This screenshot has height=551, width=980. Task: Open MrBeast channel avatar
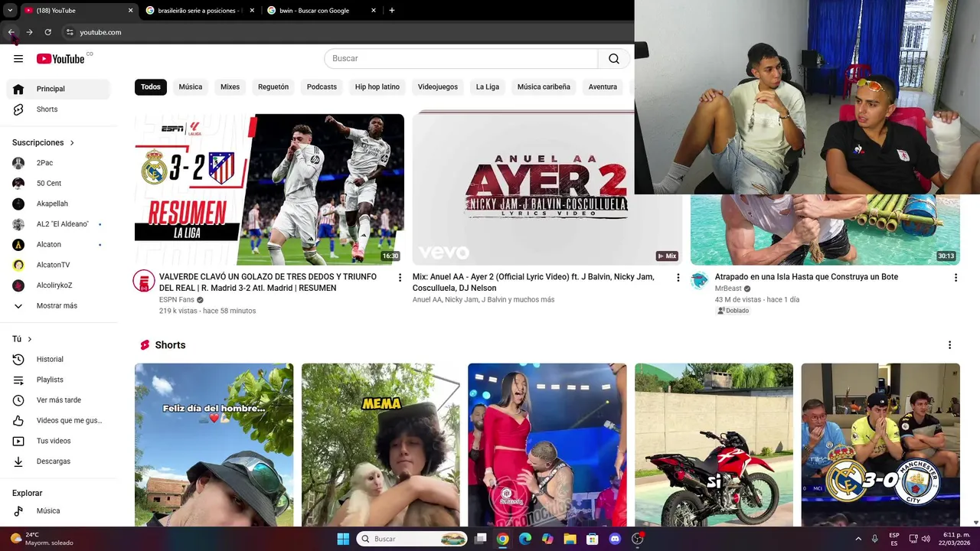click(700, 281)
